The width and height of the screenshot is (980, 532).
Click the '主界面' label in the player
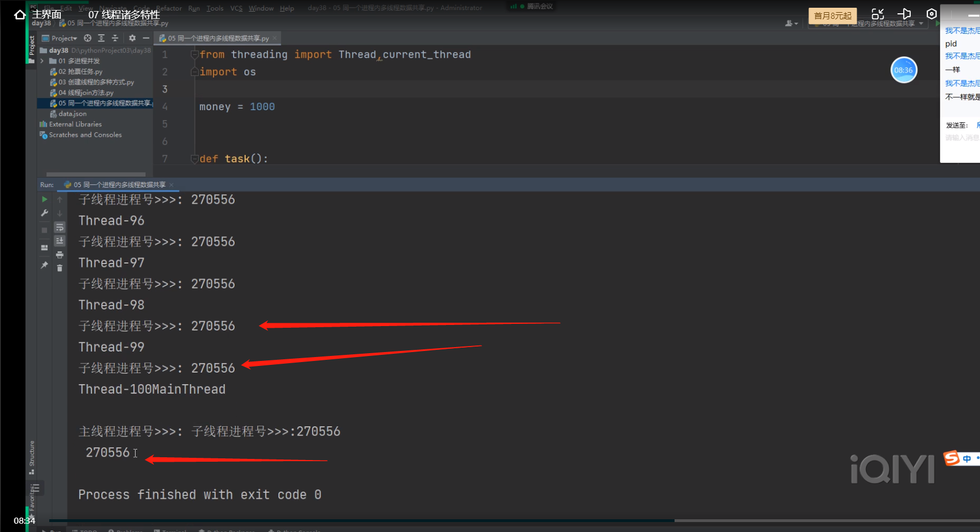(46, 14)
